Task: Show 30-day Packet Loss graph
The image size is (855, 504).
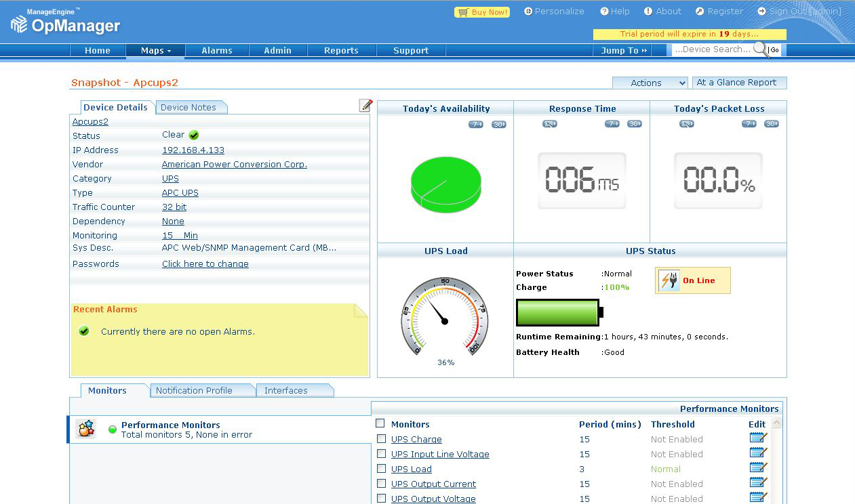Action: pyautogui.click(x=772, y=124)
